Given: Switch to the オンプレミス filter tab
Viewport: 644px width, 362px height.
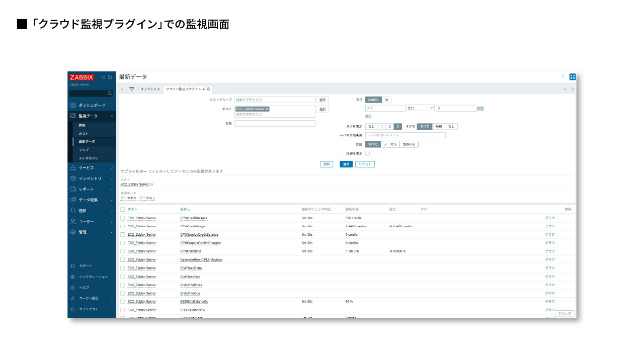Looking at the screenshot, I should 150,89.
